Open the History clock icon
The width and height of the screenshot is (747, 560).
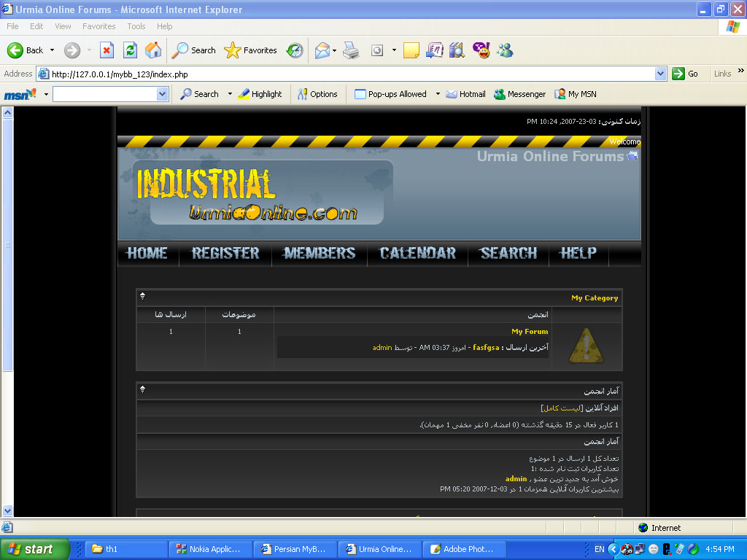[295, 50]
